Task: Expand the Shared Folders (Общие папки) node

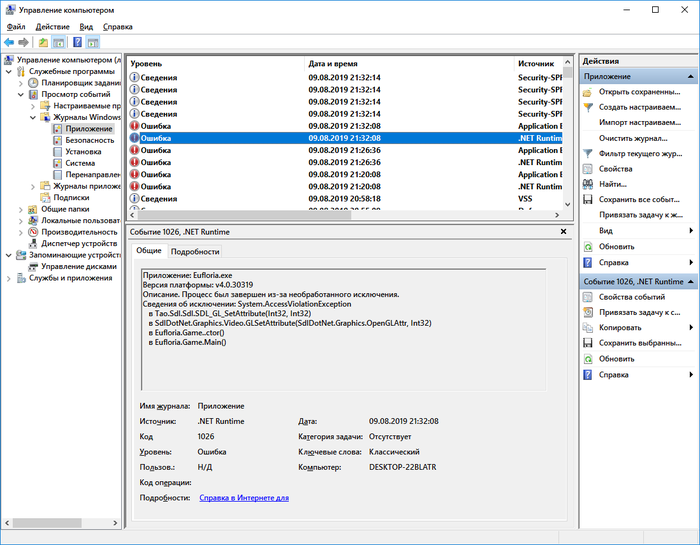Action: click(x=20, y=209)
